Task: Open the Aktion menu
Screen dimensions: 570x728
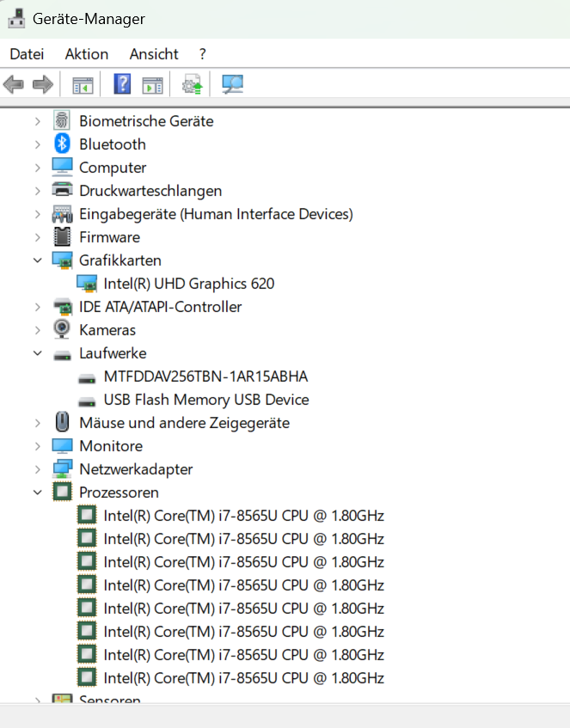Action: [x=87, y=54]
